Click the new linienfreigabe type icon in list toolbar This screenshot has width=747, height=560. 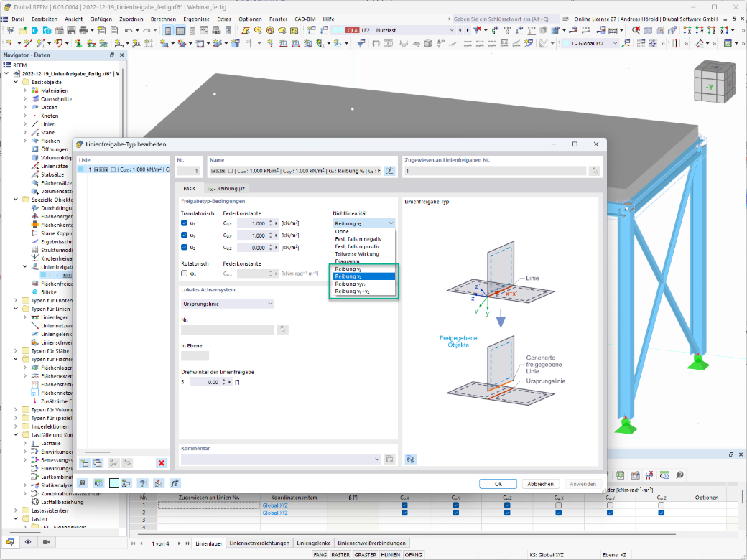85,463
